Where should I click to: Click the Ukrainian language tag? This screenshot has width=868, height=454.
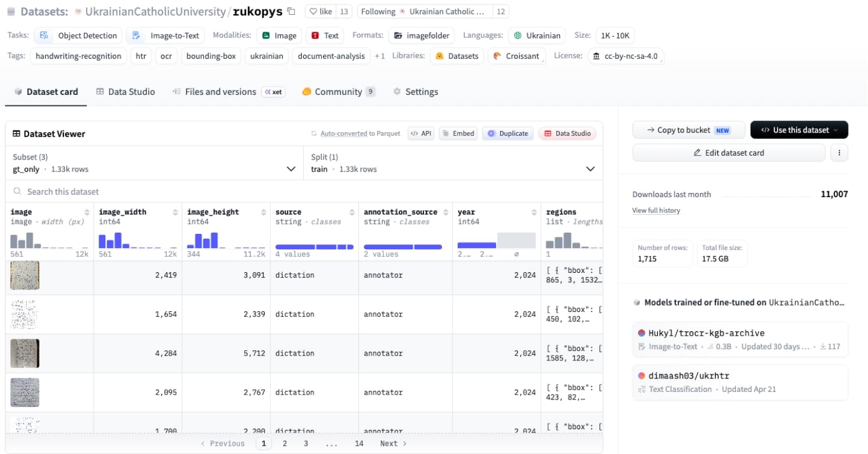click(x=537, y=35)
